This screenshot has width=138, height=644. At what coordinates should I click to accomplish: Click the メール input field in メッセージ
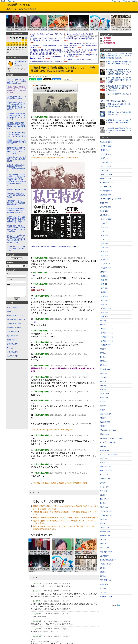pos(17,282)
